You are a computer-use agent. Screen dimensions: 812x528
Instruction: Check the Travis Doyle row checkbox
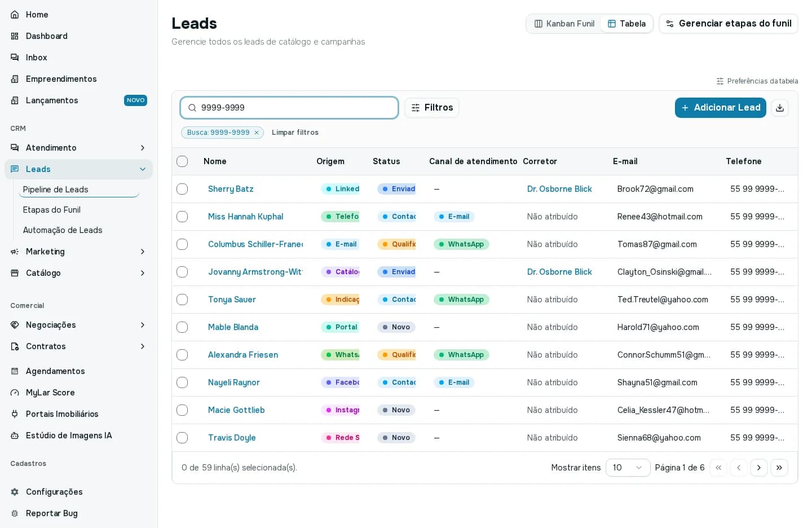point(182,438)
